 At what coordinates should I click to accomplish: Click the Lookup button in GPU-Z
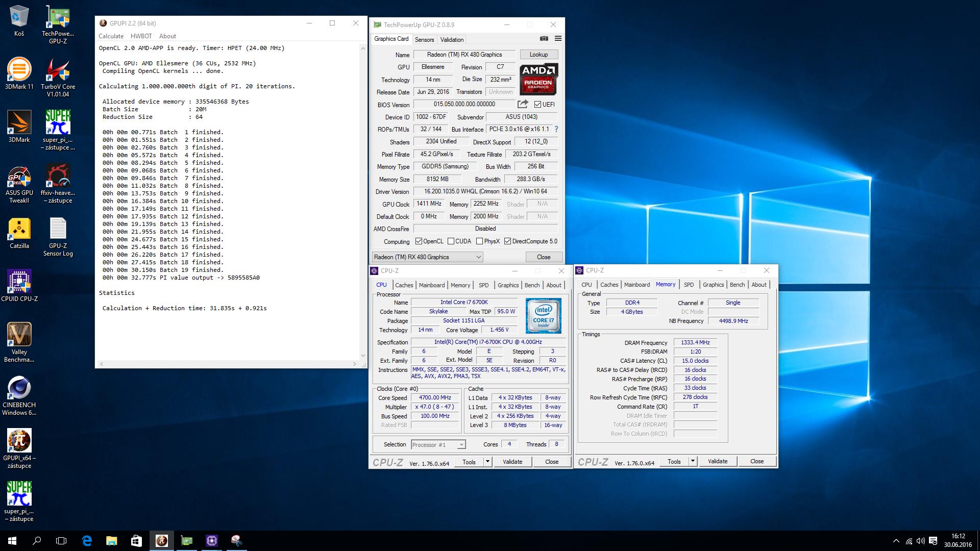538,55
